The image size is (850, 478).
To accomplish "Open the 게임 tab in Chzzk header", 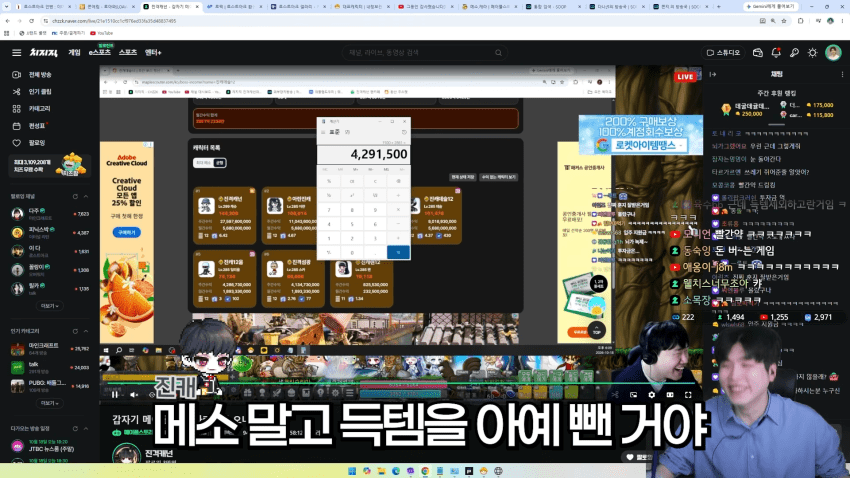I will (74, 53).
